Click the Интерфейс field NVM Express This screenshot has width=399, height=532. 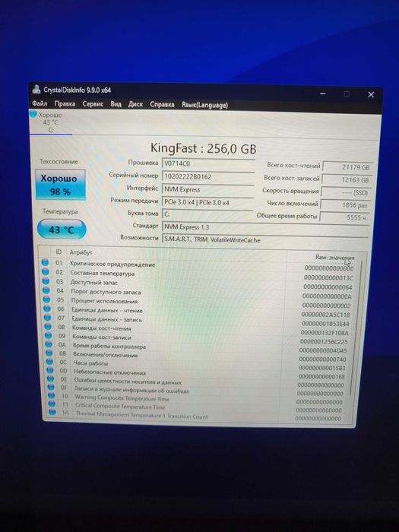tap(207, 190)
